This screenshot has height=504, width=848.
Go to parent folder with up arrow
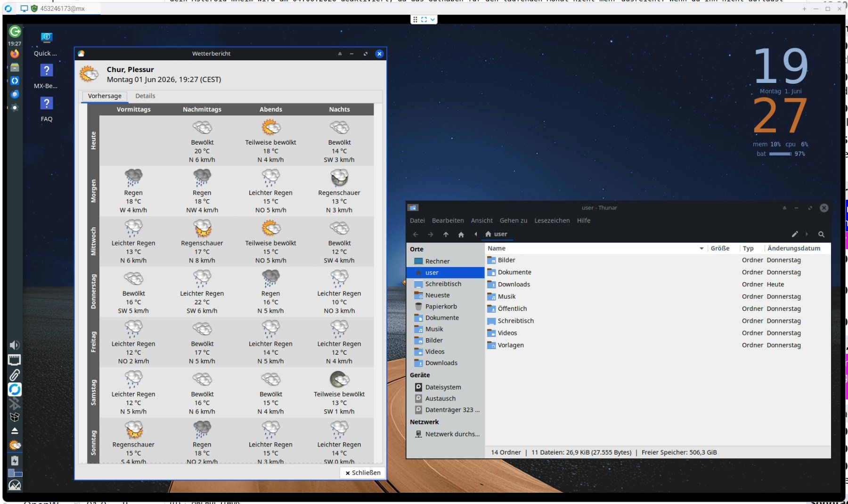(x=446, y=235)
